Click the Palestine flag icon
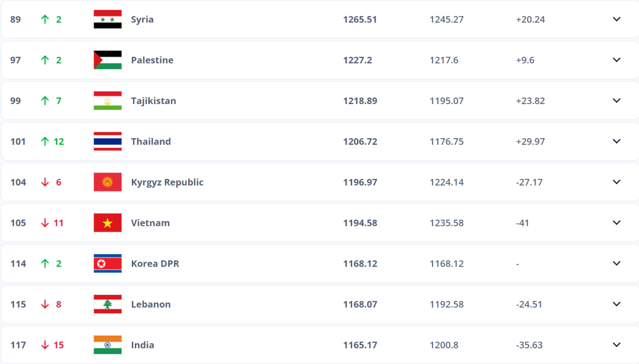 click(x=108, y=60)
